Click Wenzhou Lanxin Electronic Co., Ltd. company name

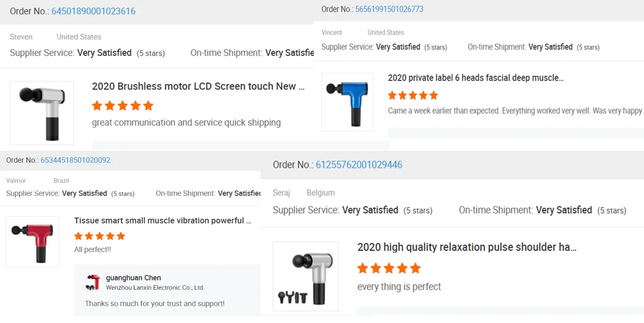point(155,287)
